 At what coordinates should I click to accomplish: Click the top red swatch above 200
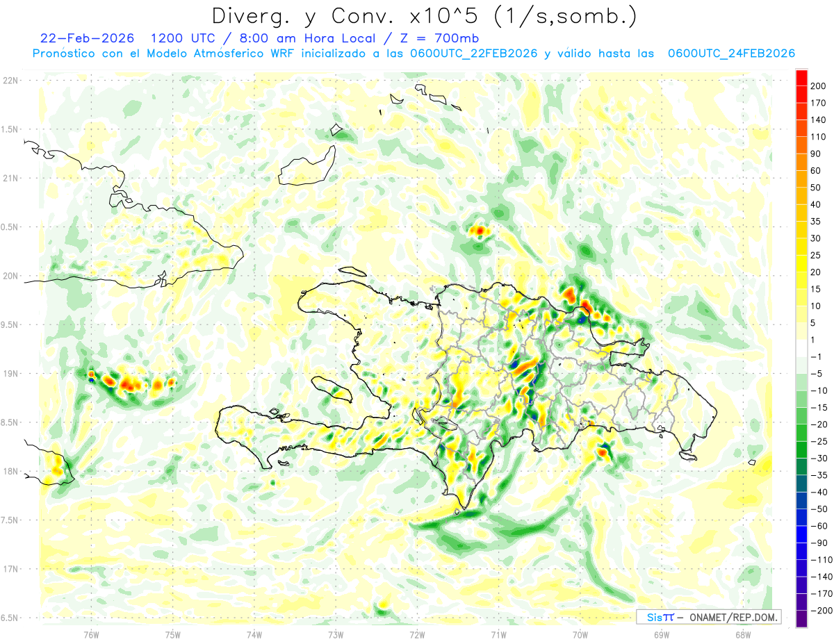pos(802,78)
